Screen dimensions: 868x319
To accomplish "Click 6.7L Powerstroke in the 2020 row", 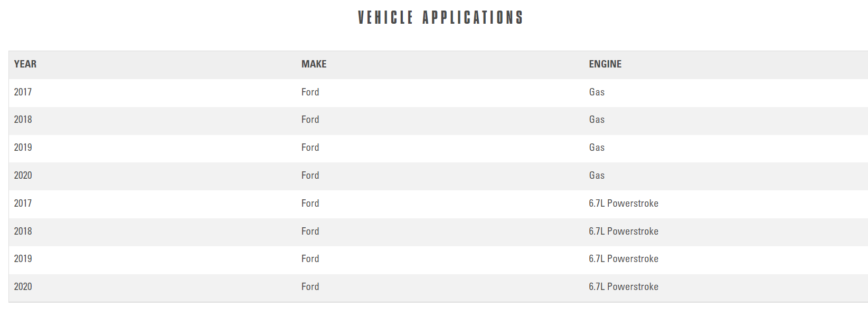I will coord(624,287).
